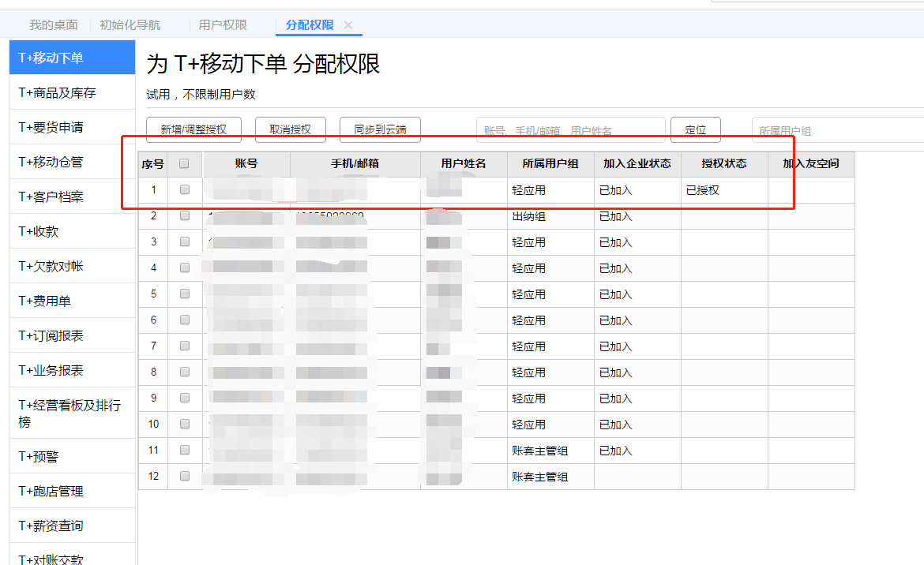Click the 加入企业状态 column header
Screen dimensions: 924x565
(637, 163)
